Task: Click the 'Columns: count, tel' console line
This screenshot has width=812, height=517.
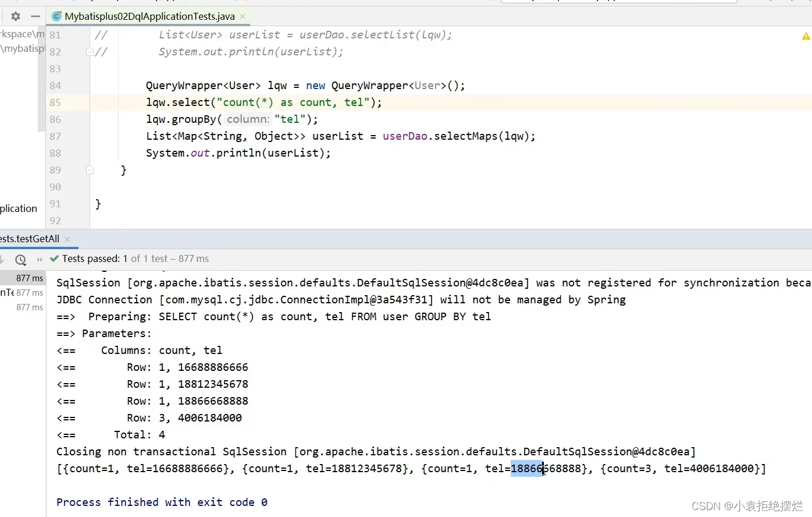Action: [x=140, y=350]
